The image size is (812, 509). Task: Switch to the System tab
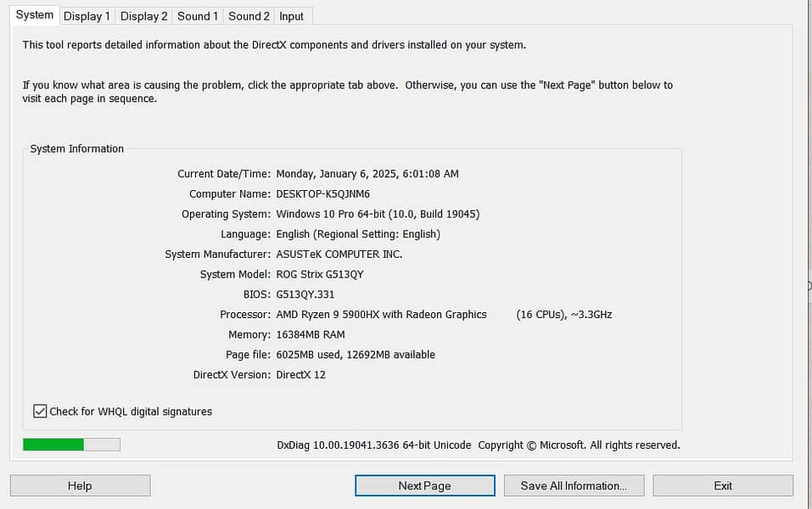(x=35, y=15)
